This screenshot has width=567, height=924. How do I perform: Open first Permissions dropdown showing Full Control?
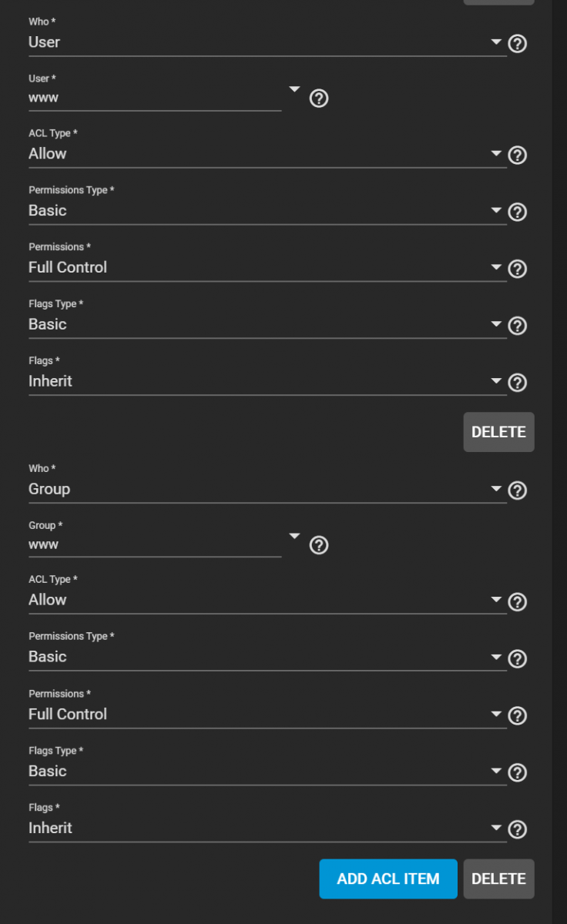[x=267, y=267]
